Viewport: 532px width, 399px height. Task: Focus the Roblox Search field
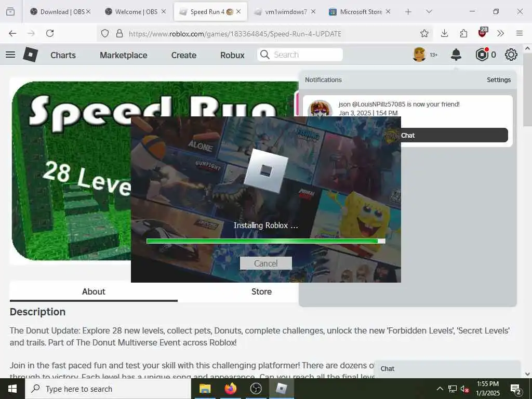300,55
